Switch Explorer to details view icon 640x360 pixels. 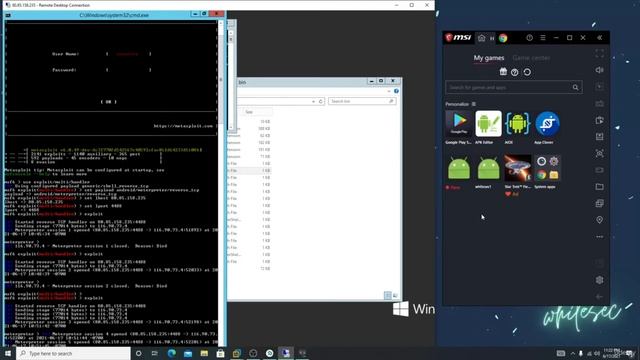(x=387, y=295)
